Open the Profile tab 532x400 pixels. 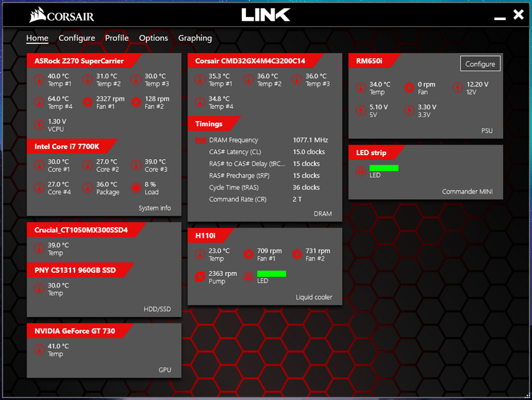tap(116, 38)
